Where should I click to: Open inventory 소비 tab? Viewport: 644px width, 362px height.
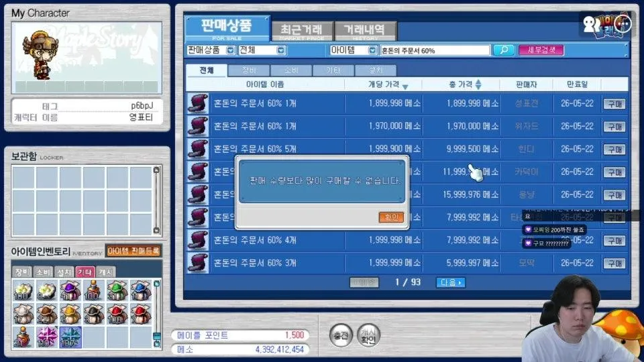point(43,271)
